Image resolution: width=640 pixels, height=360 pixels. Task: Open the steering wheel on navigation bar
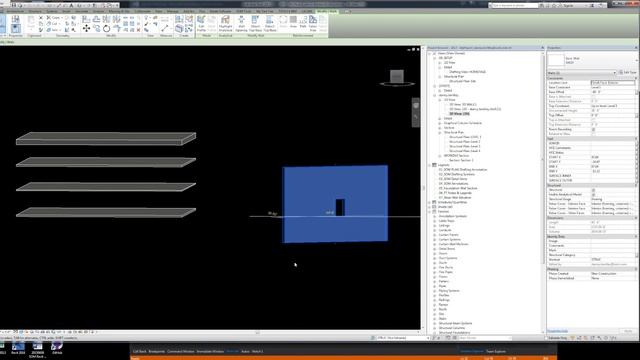416,106
